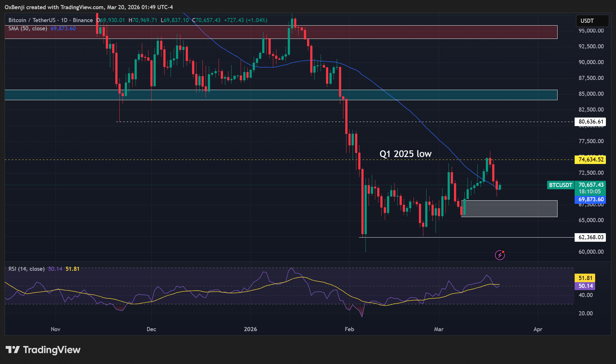The width and height of the screenshot is (616, 364).
Task: Click the purple lightning bolt icon
Action: point(499,255)
